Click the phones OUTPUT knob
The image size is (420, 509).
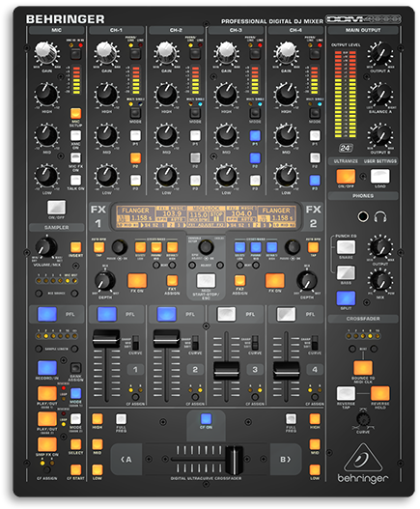(380, 247)
